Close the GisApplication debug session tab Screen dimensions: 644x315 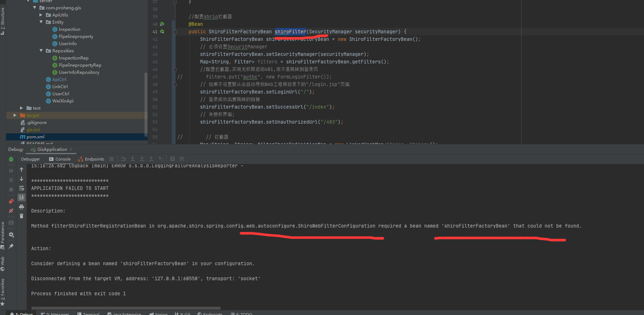tap(71, 149)
